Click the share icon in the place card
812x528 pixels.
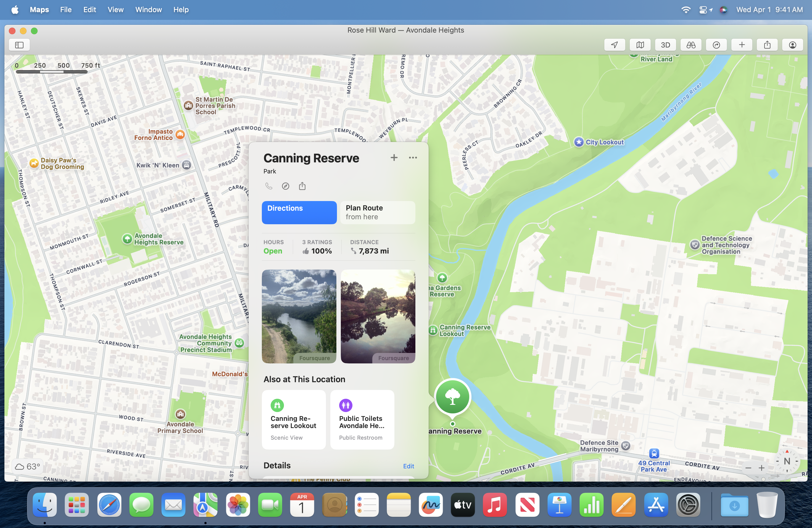coord(302,186)
